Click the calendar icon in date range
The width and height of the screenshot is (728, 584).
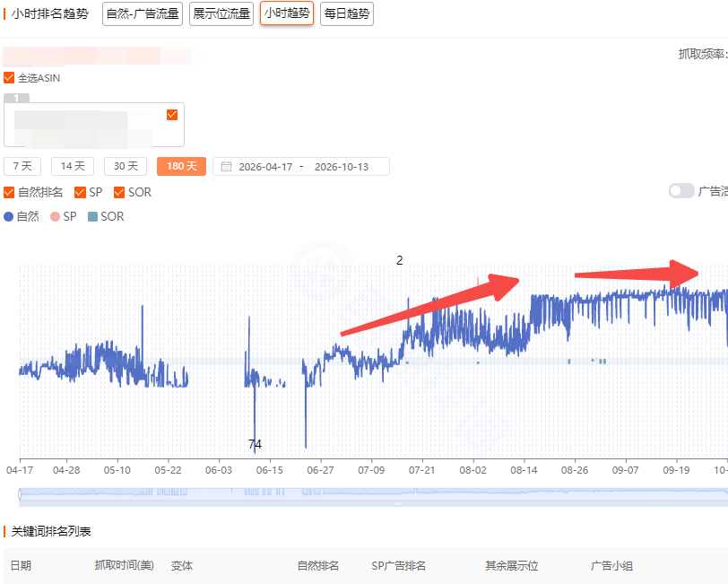[226, 166]
